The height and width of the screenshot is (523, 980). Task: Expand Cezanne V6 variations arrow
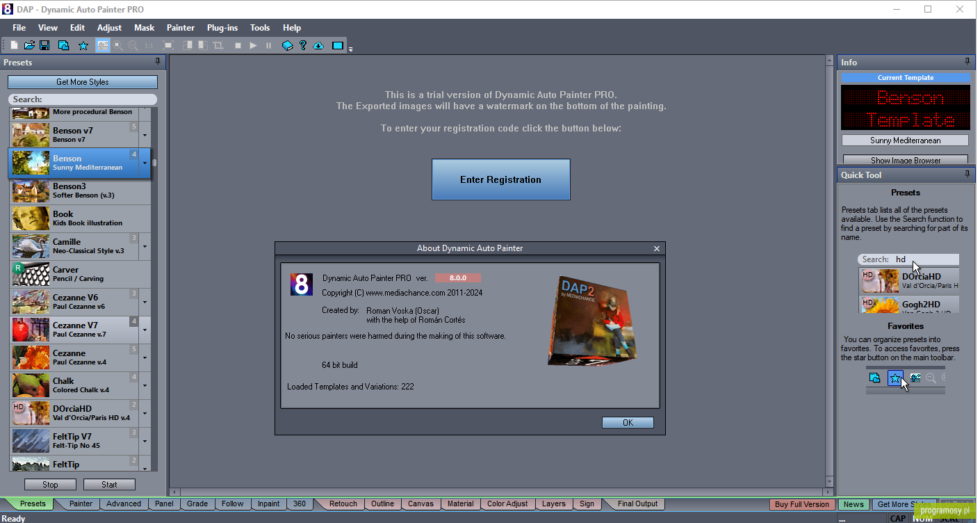[x=145, y=302]
